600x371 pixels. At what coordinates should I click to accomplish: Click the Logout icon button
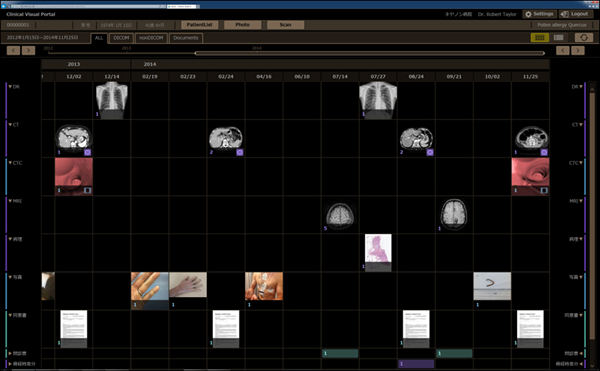coord(576,14)
